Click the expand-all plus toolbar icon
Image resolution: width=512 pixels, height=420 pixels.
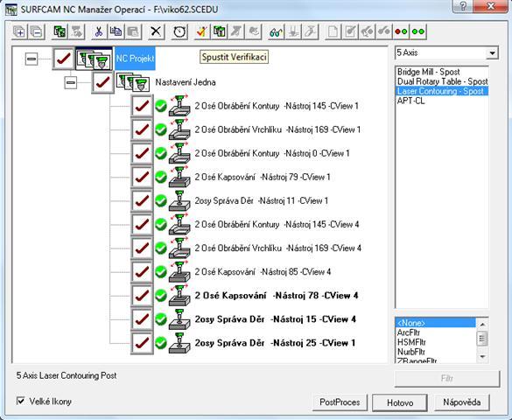[x=19, y=31]
